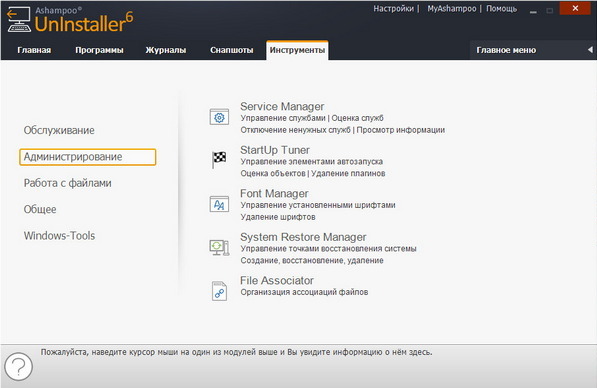Open the Помощь link
The width and height of the screenshot is (597, 388).
[501, 8]
